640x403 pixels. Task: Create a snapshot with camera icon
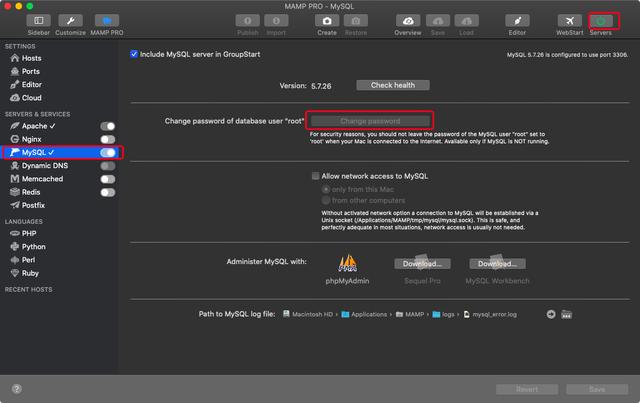pyautogui.click(x=327, y=20)
